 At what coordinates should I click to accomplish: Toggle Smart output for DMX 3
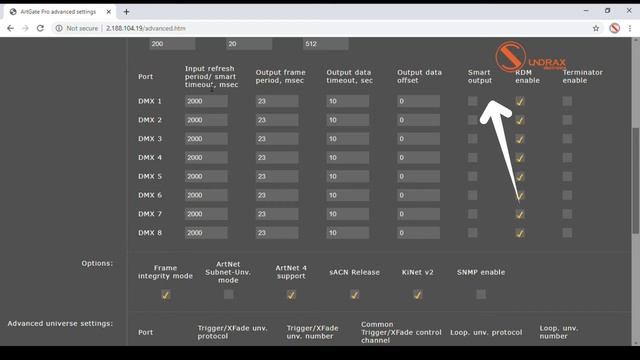click(x=472, y=139)
